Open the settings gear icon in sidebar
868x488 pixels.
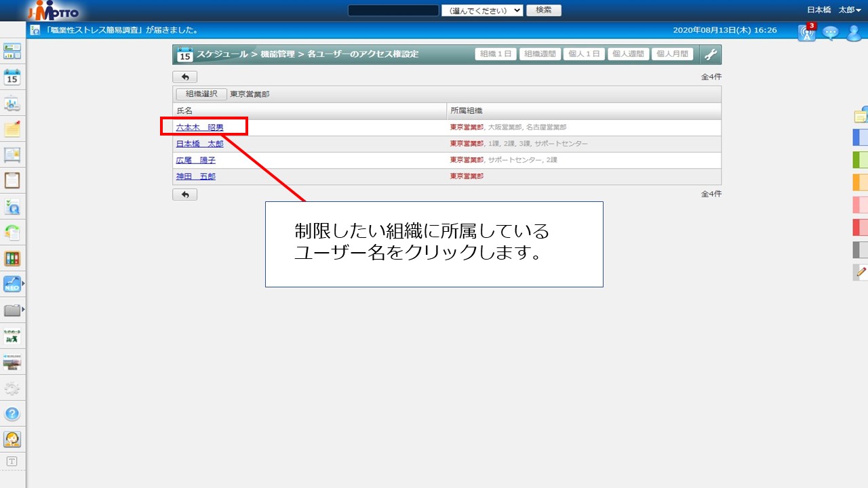[12, 388]
